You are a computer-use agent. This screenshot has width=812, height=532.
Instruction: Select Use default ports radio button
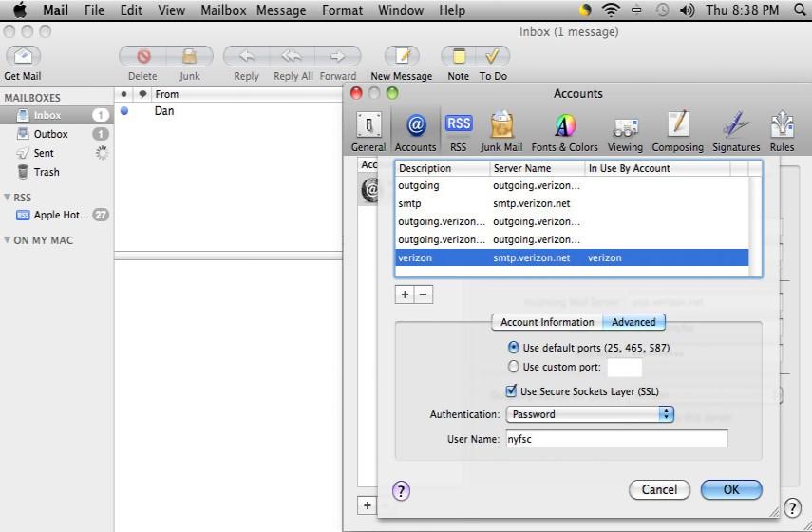coord(513,347)
